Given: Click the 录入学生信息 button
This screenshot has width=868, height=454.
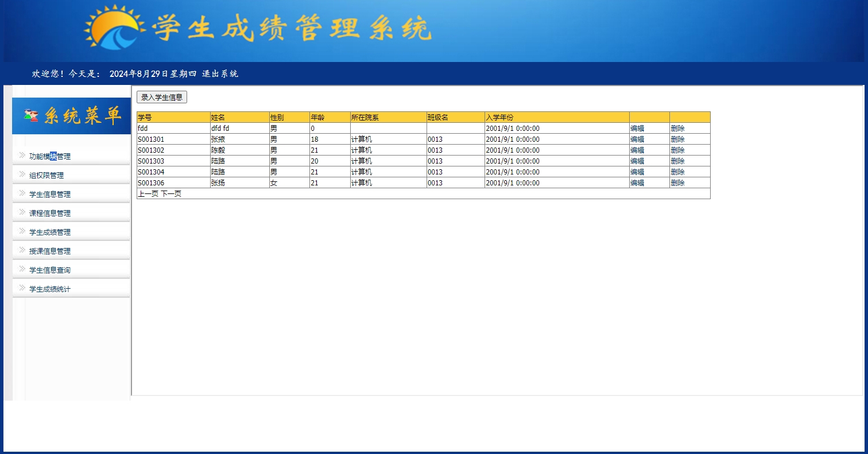Looking at the screenshot, I should (x=162, y=97).
